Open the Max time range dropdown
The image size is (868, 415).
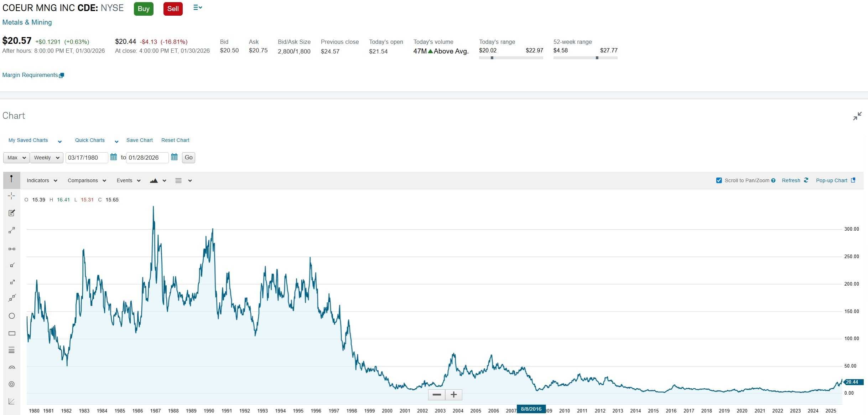[x=16, y=158]
